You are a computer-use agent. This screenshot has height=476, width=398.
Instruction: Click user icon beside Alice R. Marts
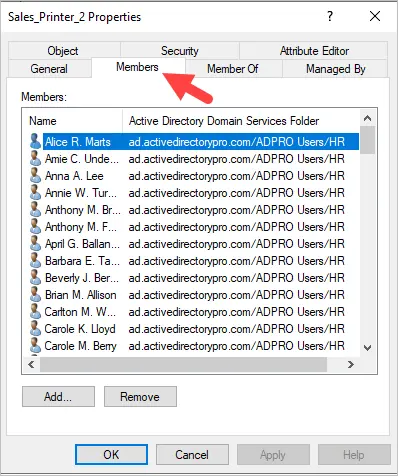coord(35,141)
